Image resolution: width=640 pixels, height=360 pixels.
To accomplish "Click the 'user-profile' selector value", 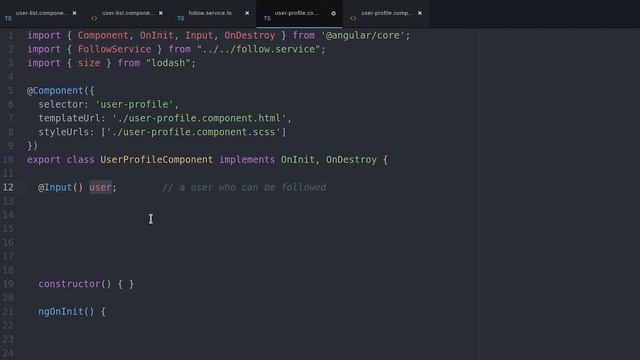I will point(134,104).
